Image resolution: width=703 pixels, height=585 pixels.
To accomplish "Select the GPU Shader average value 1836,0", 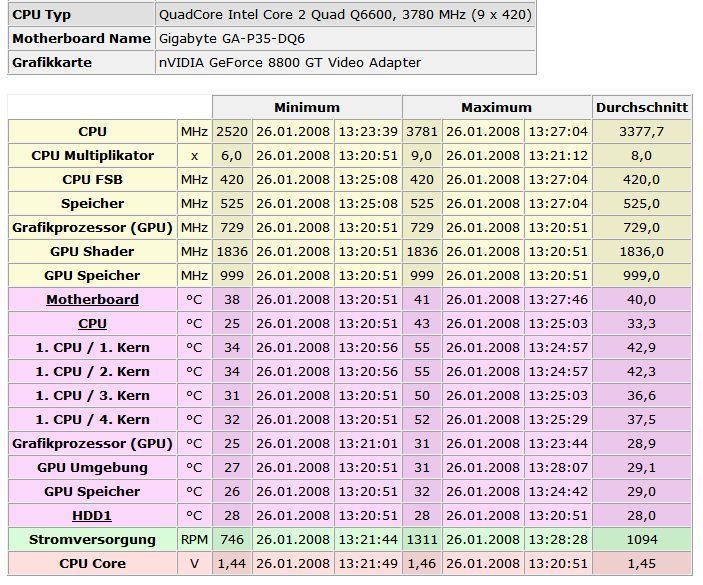I will [x=642, y=251].
